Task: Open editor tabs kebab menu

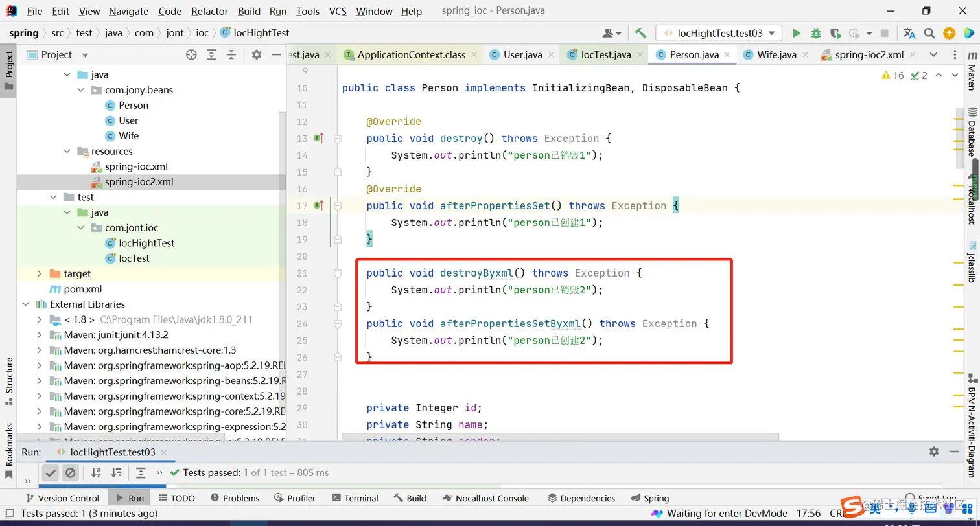Action: (955, 55)
